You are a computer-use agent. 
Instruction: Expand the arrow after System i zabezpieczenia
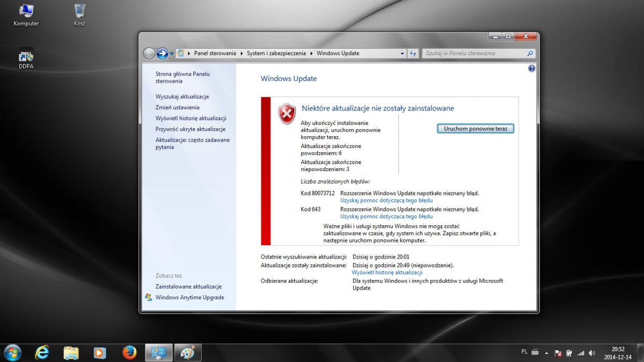coord(311,54)
